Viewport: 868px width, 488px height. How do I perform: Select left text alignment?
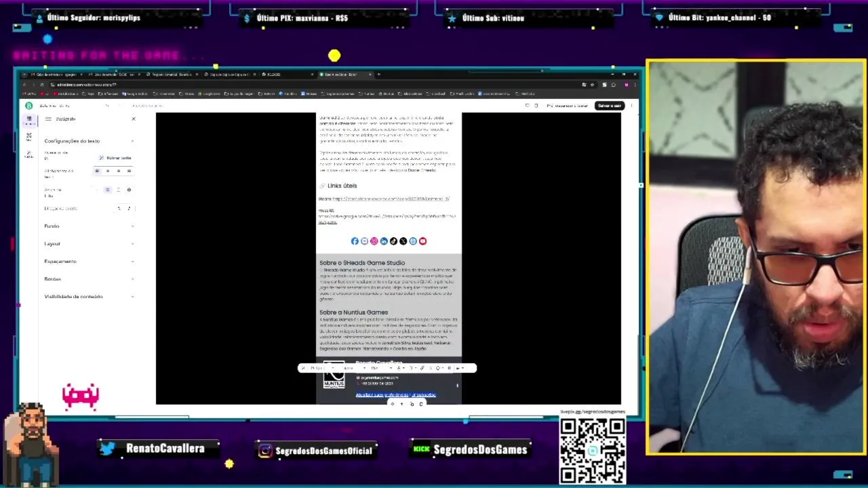coord(97,171)
